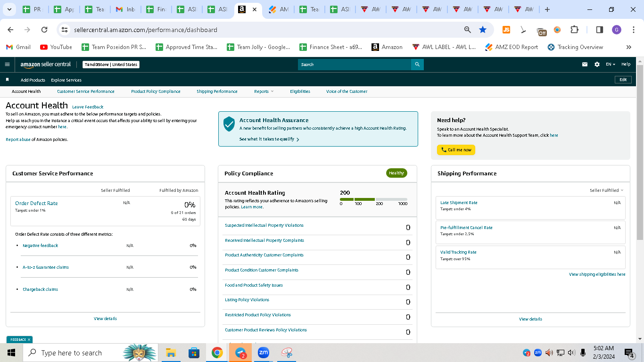Viewport: 644px width, 362px height.
Task: Open the Tracking Overview bookmark
Action: (575, 47)
